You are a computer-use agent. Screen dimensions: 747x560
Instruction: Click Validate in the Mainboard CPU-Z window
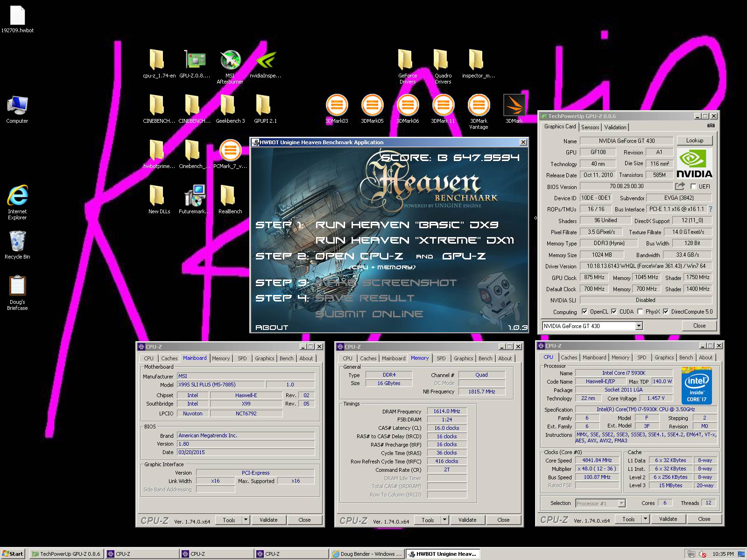(x=268, y=519)
